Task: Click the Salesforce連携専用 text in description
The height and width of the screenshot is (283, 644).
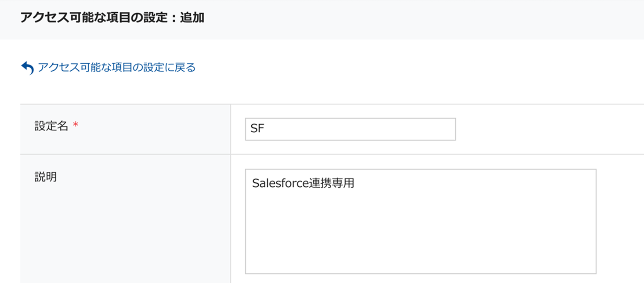Action: click(x=303, y=183)
